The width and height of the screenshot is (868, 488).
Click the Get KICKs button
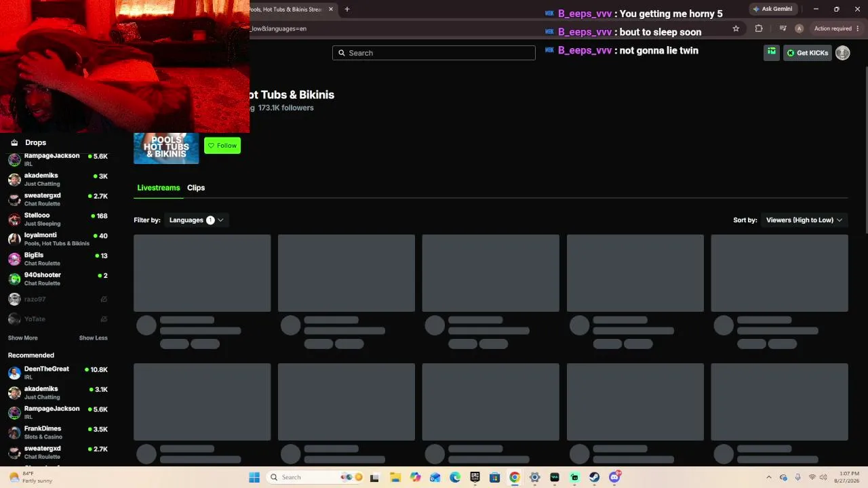pos(807,53)
